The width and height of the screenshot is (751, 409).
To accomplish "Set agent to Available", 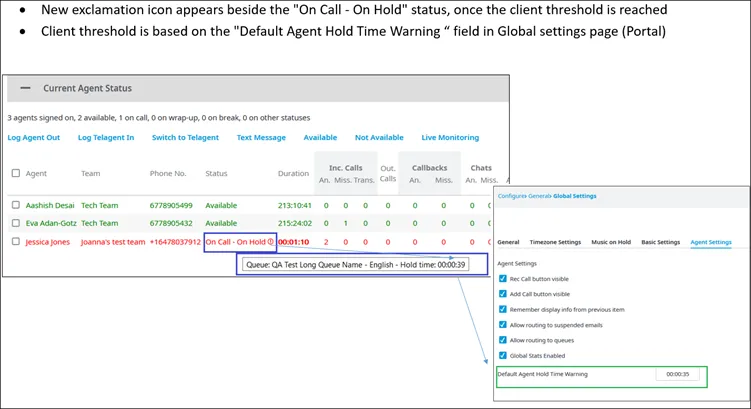I will [x=320, y=137].
